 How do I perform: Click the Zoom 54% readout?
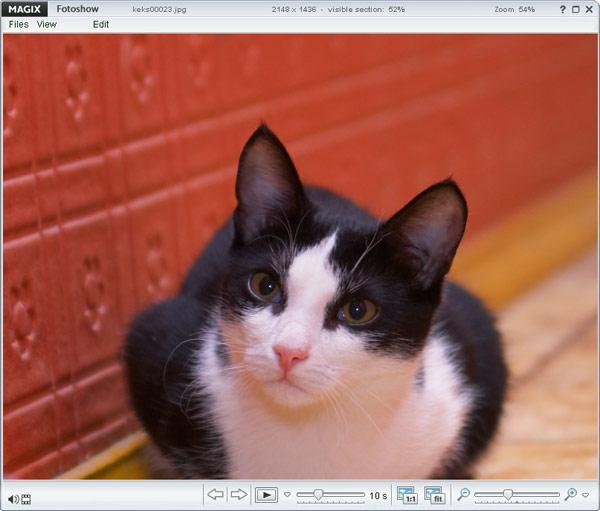click(514, 10)
